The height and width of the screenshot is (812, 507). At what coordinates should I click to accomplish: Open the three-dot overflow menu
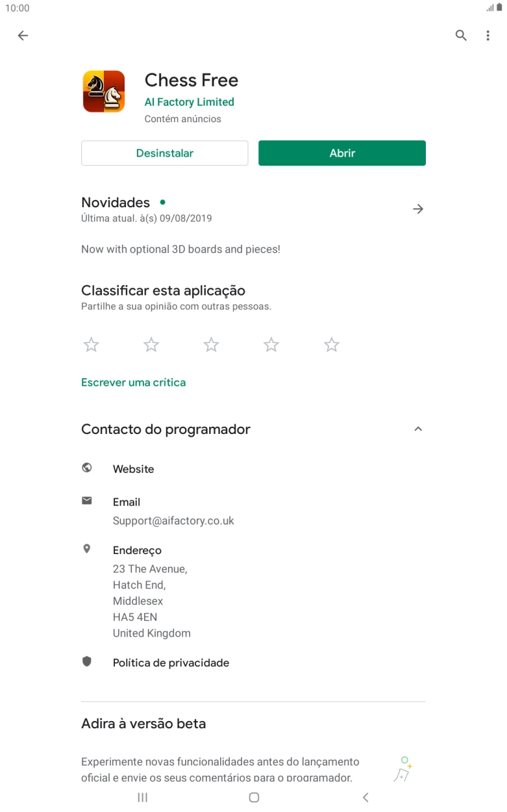(x=488, y=36)
